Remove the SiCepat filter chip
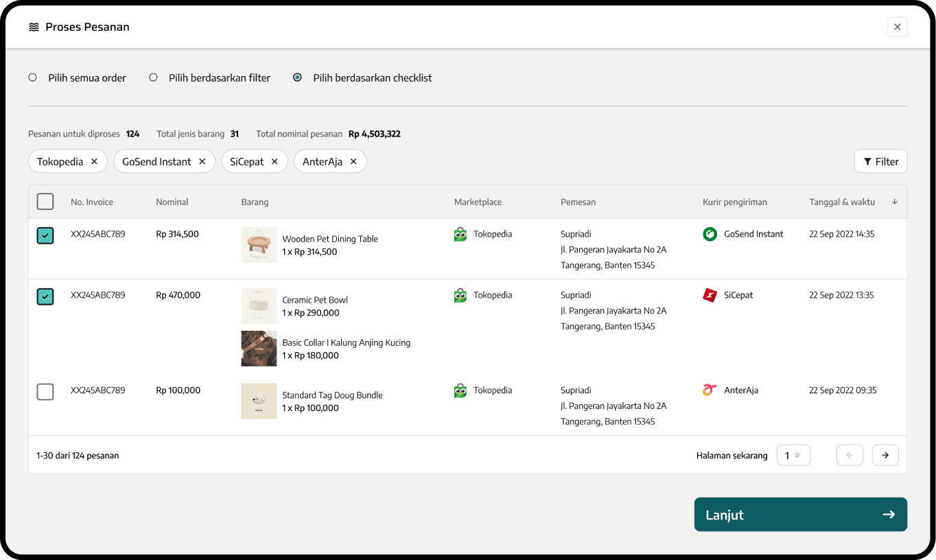The height and width of the screenshot is (560, 936). 274,162
